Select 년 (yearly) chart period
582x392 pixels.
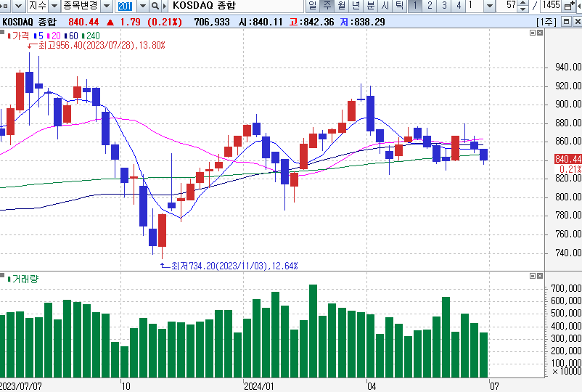click(356, 6)
